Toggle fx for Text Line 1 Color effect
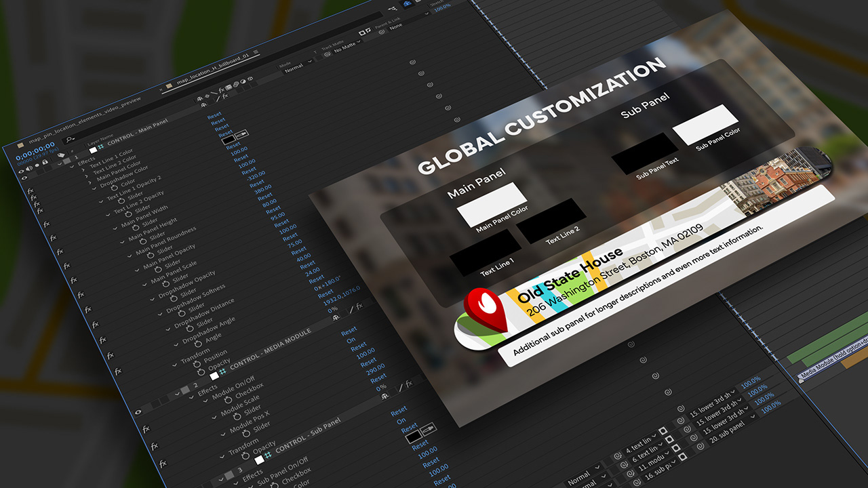Screen dimensions: 868x488 (31, 190)
